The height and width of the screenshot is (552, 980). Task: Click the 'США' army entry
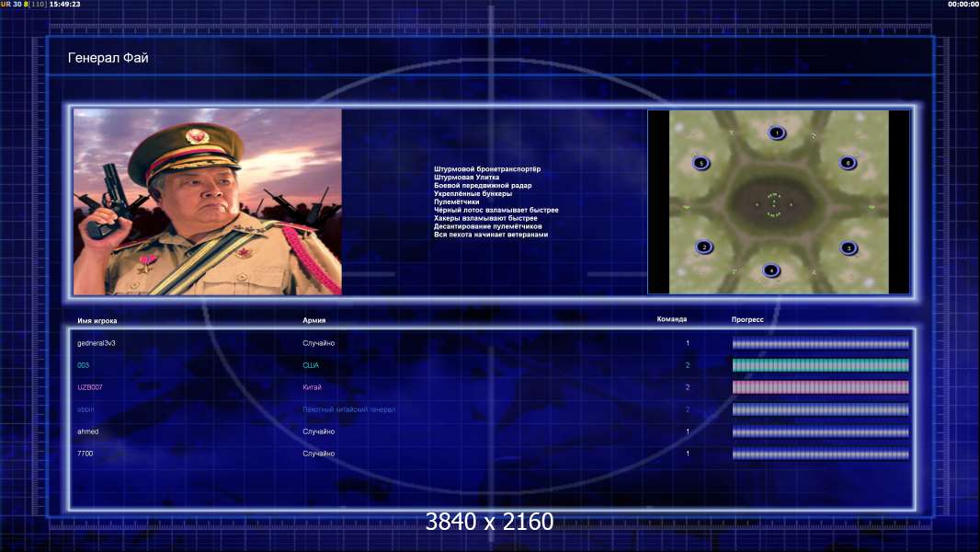pos(311,365)
